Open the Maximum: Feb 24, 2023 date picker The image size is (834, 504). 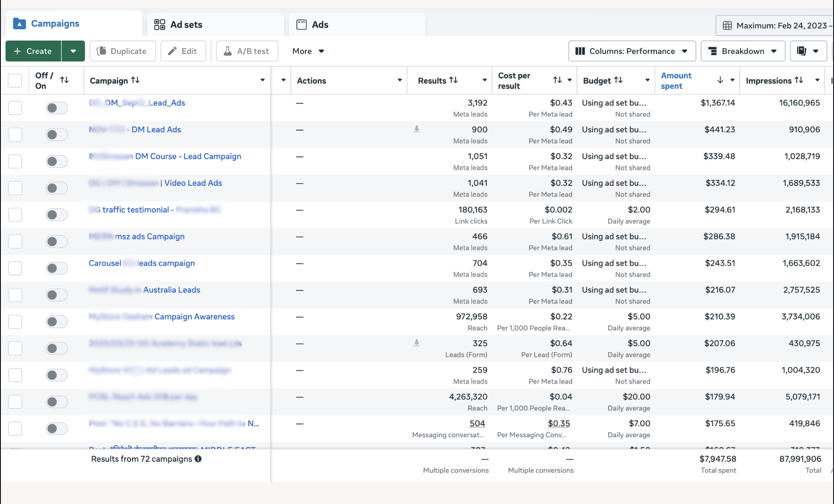pyautogui.click(x=775, y=25)
